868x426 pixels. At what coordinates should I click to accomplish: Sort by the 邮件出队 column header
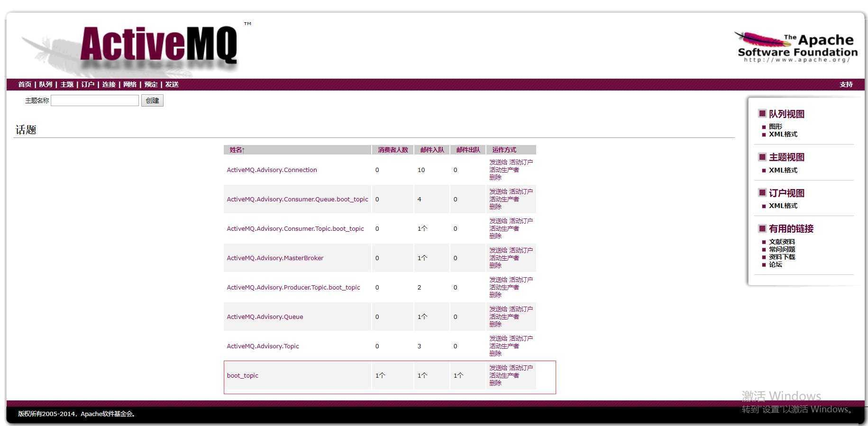click(x=468, y=150)
